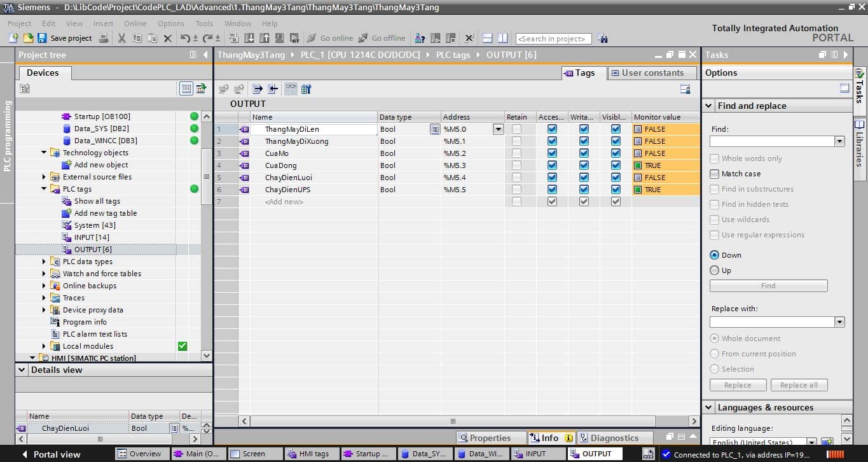Click the Portal view button
This screenshot has height=462, width=868.
52,454
